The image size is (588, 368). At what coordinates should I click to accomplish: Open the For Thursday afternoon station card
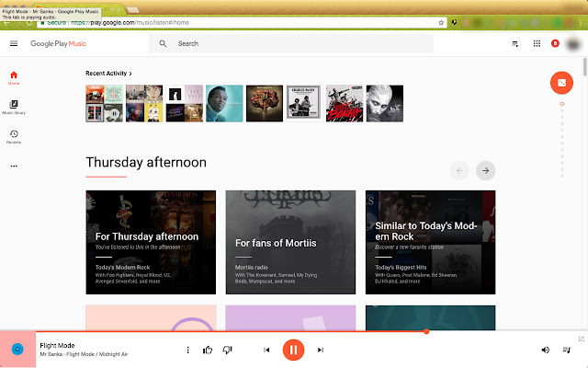(x=151, y=242)
